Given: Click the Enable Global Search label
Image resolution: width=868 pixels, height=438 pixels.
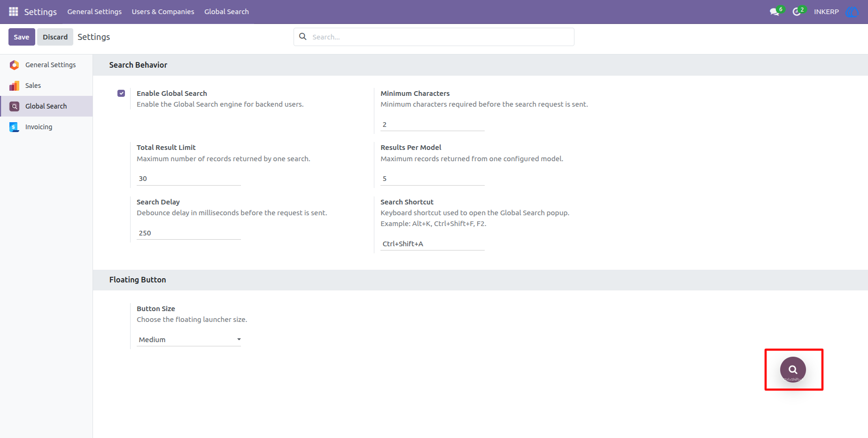Looking at the screenshot, I should (x=172, y=94).
